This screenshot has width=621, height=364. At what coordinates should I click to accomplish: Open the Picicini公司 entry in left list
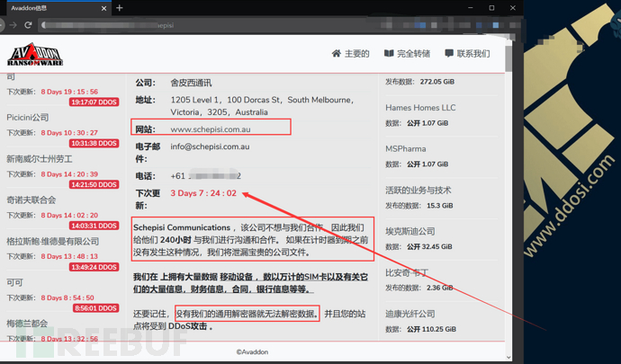pos(28,118)
